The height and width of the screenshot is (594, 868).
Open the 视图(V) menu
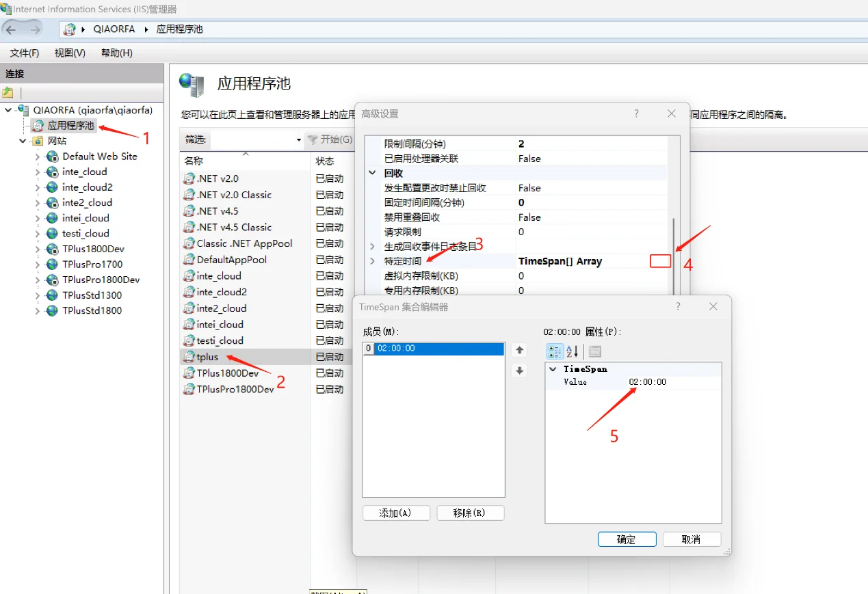[68, 53]
